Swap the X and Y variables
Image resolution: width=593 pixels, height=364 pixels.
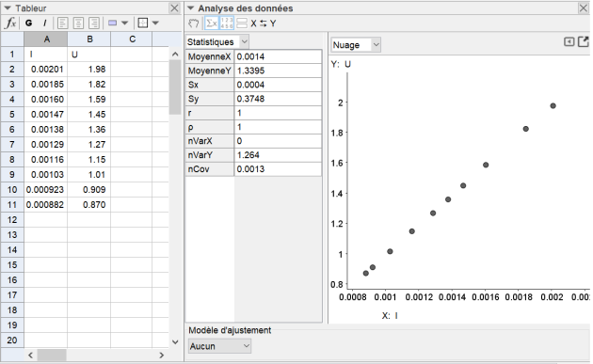pos(264,24)
